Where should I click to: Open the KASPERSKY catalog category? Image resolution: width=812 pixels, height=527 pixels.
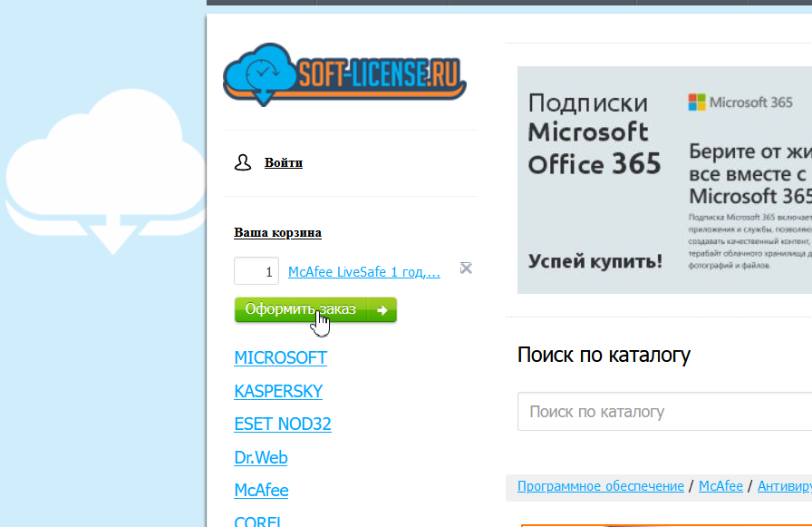[x=278, y=391]
